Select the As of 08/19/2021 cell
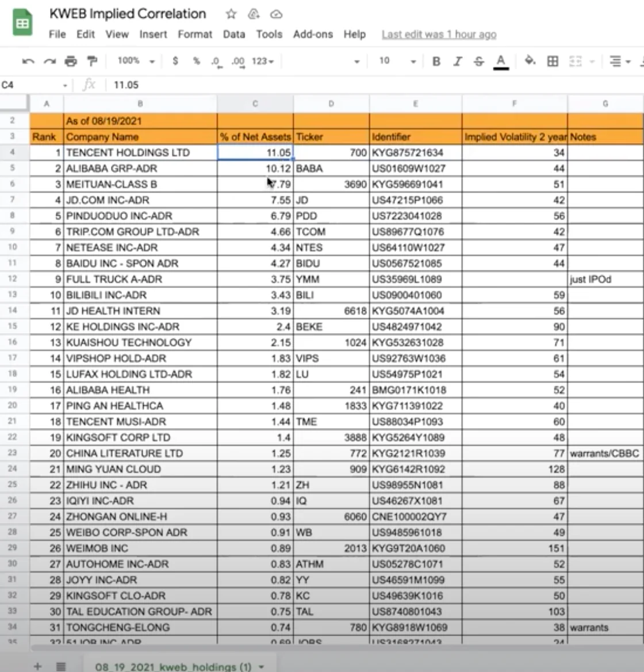 pos(140,121)
